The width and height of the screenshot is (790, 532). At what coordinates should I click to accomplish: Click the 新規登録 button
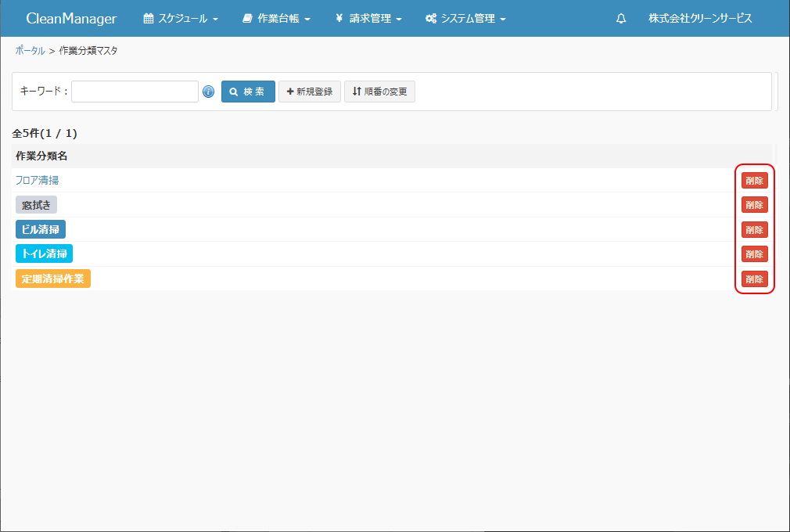pyautogui.click(x=310, y=92)
